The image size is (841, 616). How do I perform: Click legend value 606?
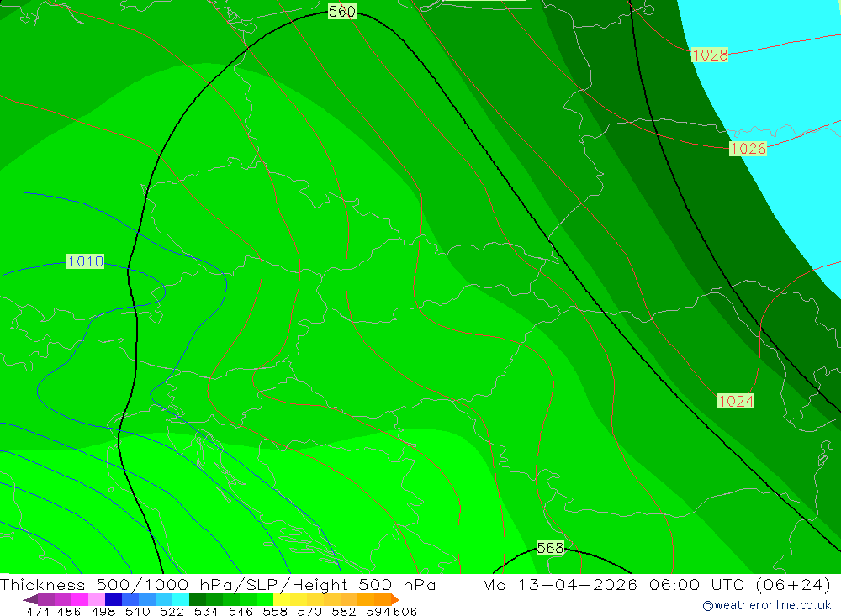405,612
